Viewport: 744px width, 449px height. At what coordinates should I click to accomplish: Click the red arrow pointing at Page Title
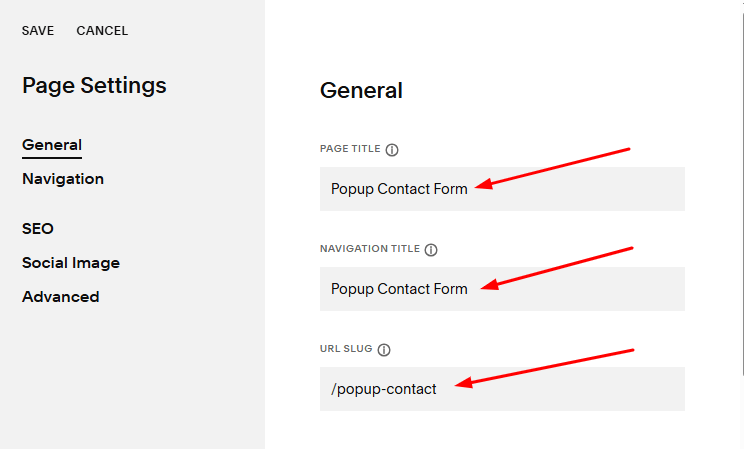(553, 167)
